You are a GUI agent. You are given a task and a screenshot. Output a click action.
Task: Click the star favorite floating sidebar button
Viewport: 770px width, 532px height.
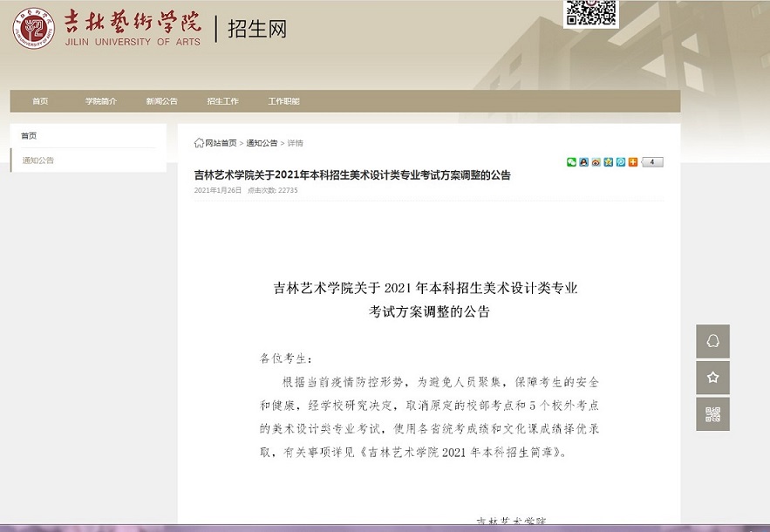[712, 378]
